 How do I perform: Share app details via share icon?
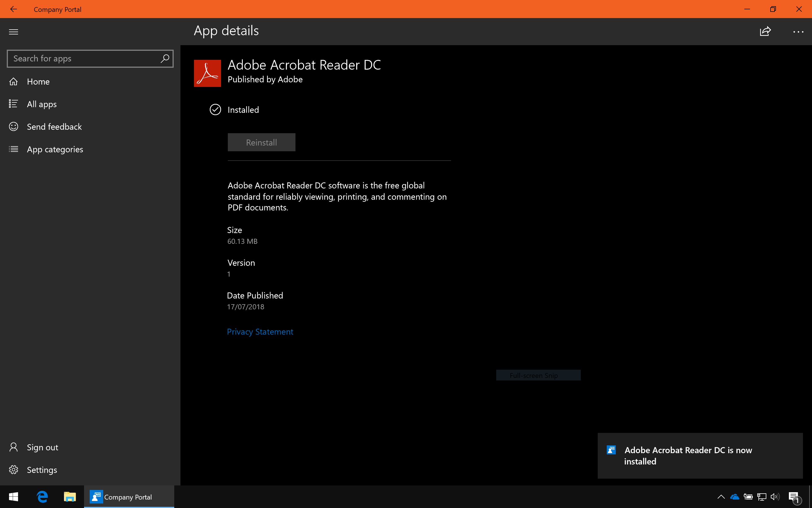(765, 32)
